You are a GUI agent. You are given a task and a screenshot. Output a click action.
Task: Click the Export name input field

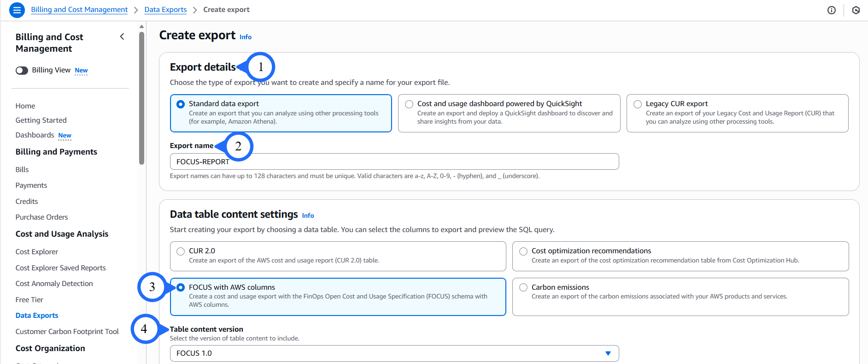(394, 162)
